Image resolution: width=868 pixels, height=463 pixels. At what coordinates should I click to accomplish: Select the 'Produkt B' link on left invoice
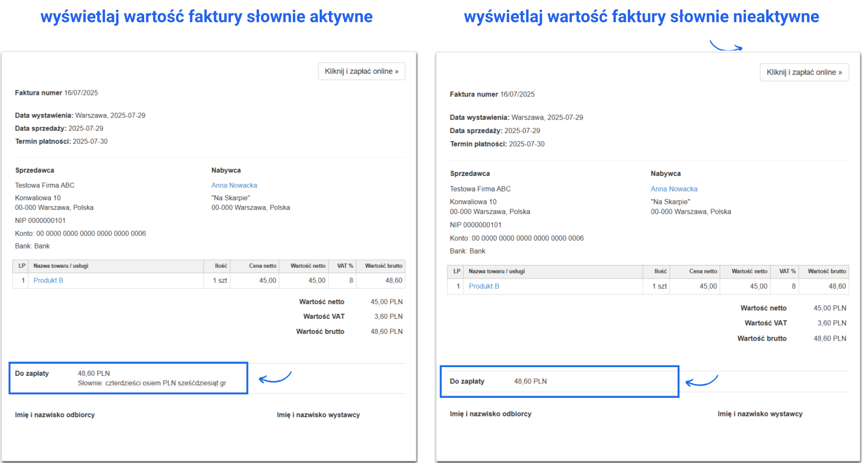tap(48, 280)
